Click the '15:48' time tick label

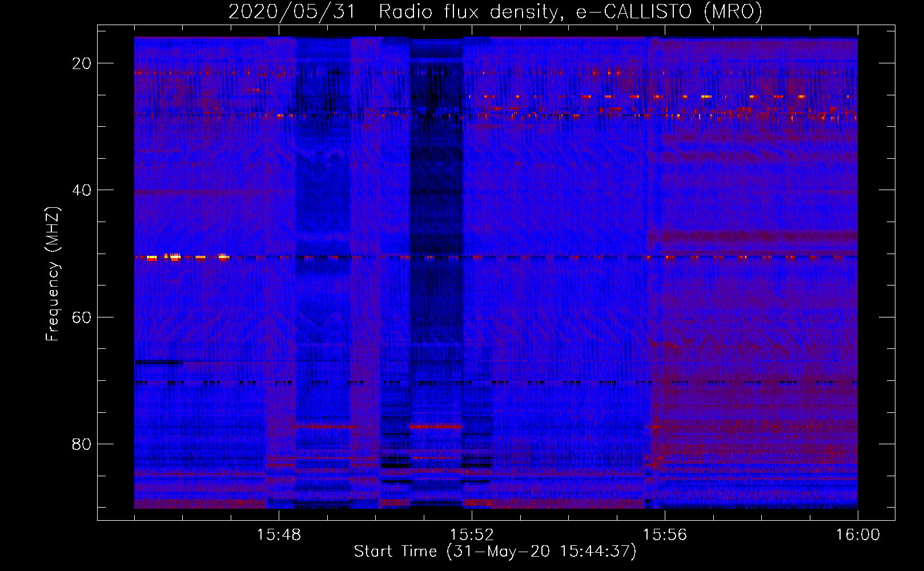(279, 535)
